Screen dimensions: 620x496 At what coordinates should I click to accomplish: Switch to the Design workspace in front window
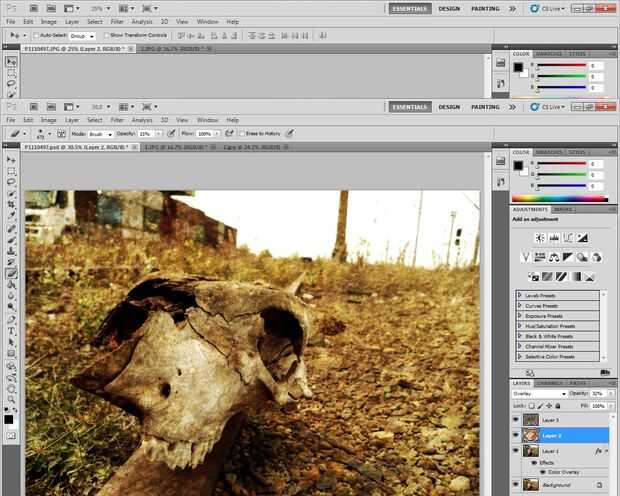click(x=449, y=107)
